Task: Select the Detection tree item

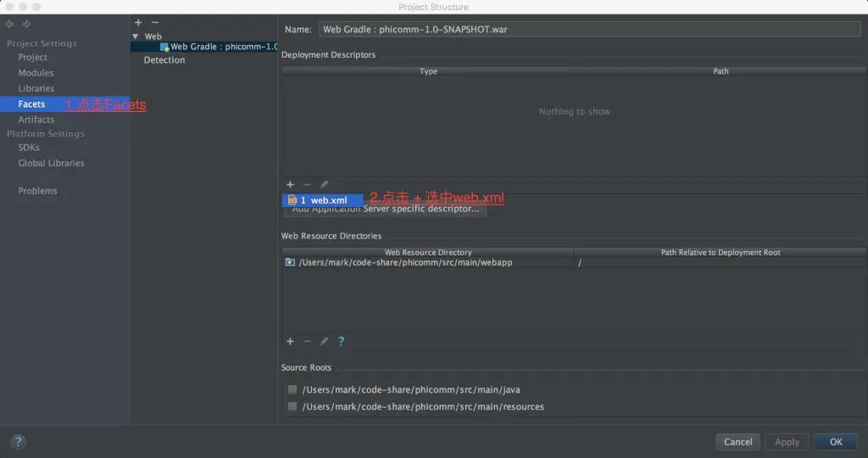Action: click(164, 60)
